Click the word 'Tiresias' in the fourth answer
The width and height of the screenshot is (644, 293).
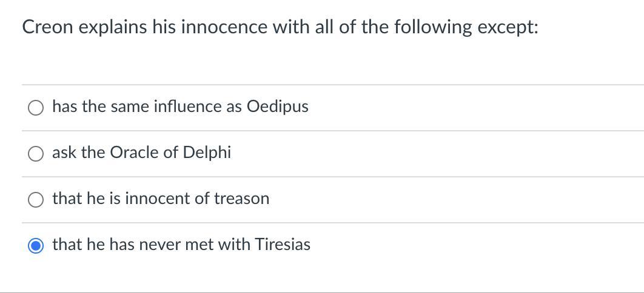pos(283,245)
